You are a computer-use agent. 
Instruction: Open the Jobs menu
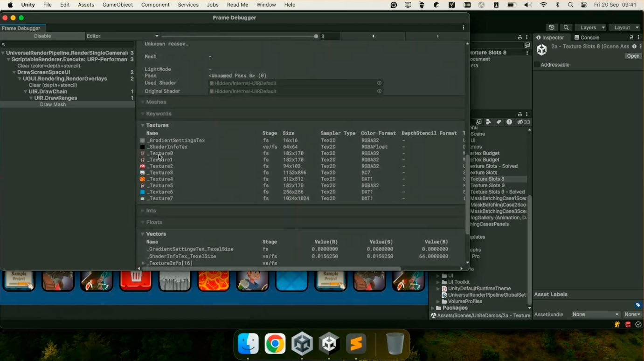coord(213,5)
